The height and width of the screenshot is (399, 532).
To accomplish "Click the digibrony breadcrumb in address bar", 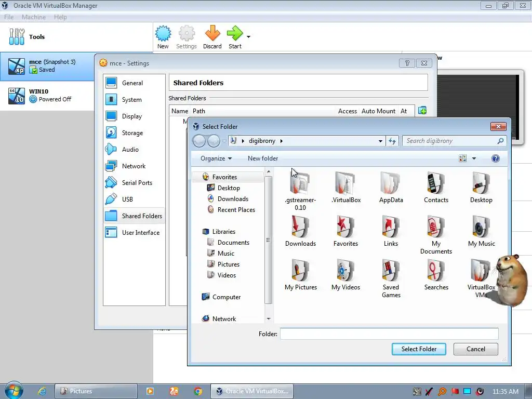I will (262, 141).
